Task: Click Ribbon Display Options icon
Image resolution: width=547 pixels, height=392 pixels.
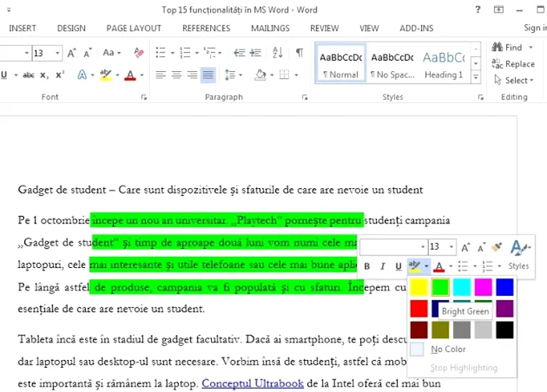Action: click(x=499, y=9)
